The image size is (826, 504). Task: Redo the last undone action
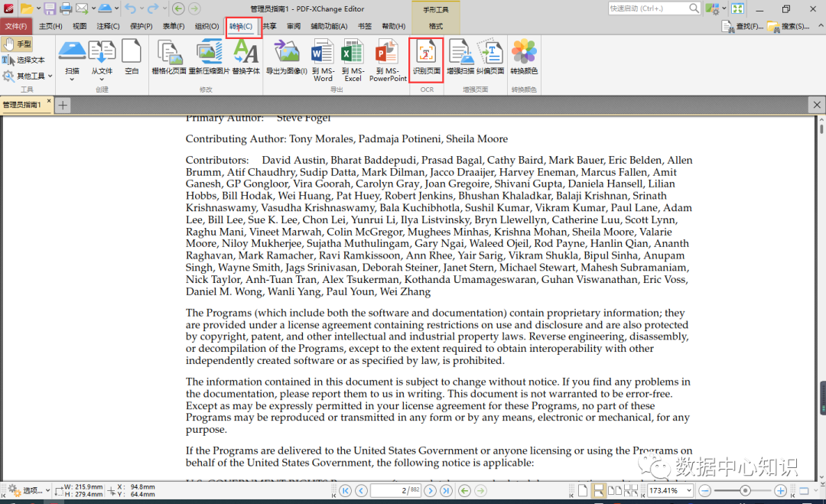(x=153, y=8)
